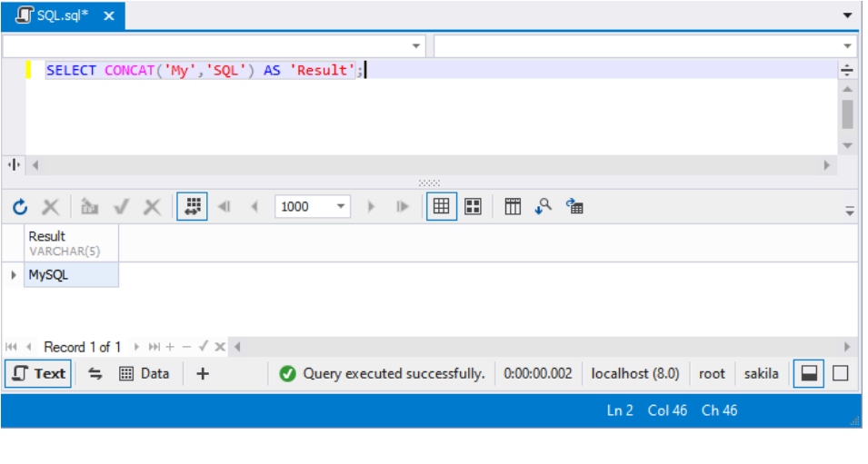868x464 pixels.
Task: Add a new view with plus button
Action: point(203,374)
